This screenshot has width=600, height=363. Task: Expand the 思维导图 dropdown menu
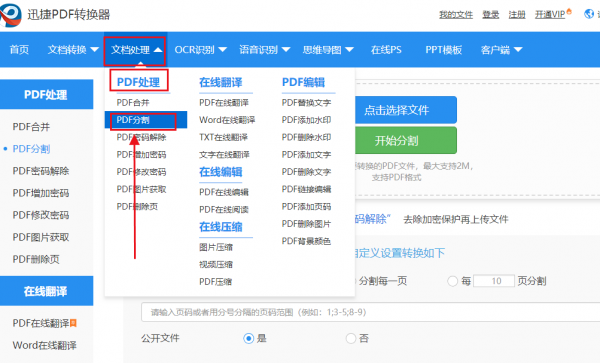tap(328, 50)
